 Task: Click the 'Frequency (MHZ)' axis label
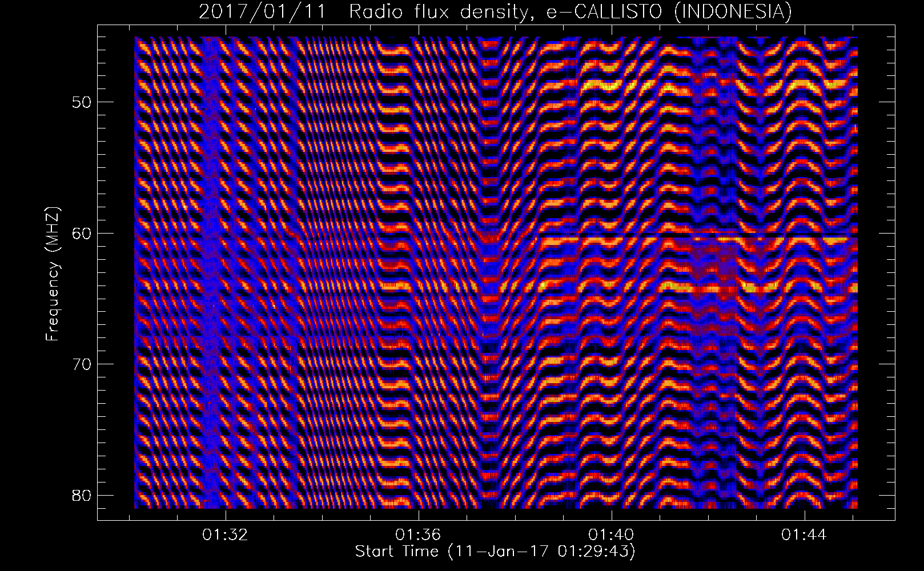pyautogui.click(x=53, y=273)
